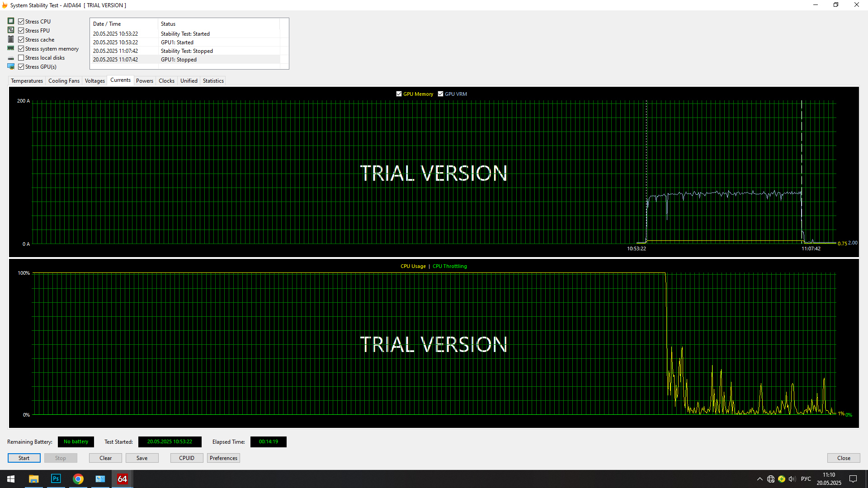868x488 pixels.
Task: Open CPUID panel
Action: pos(187,458)
